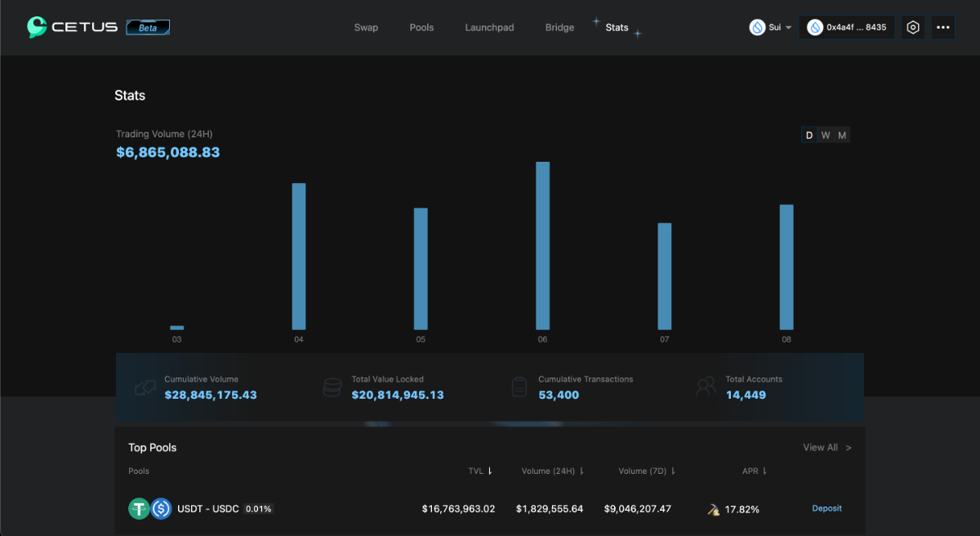Click the pool 24H volume $1,829,555.64
This screenshot has height=536, width=980.
[x=550, y=509]
